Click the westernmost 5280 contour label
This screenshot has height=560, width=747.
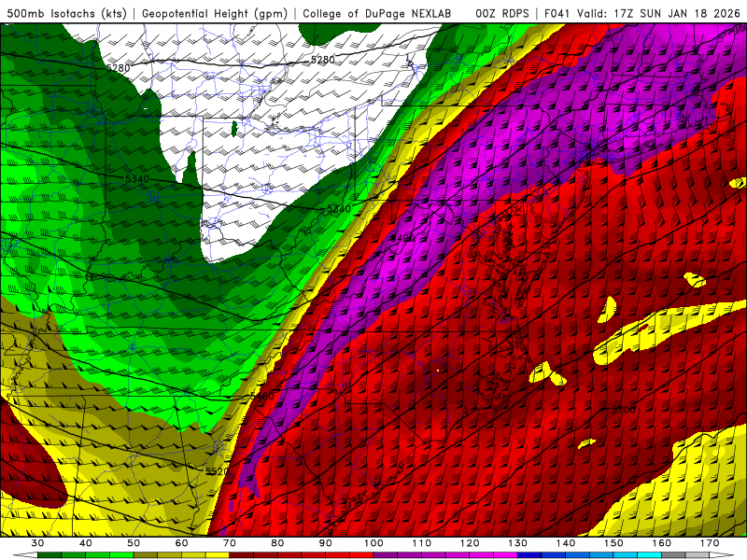pyautogui.click(x=119, y=68)
